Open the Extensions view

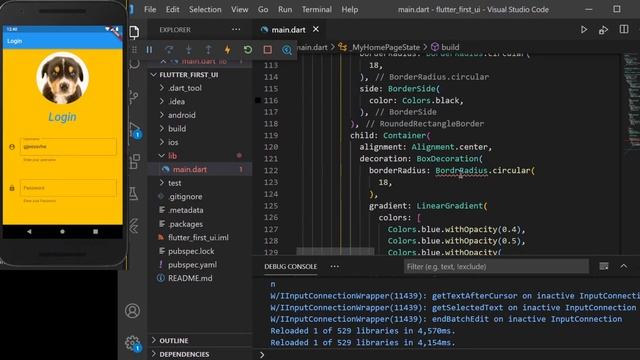click(x=134, y=162)
